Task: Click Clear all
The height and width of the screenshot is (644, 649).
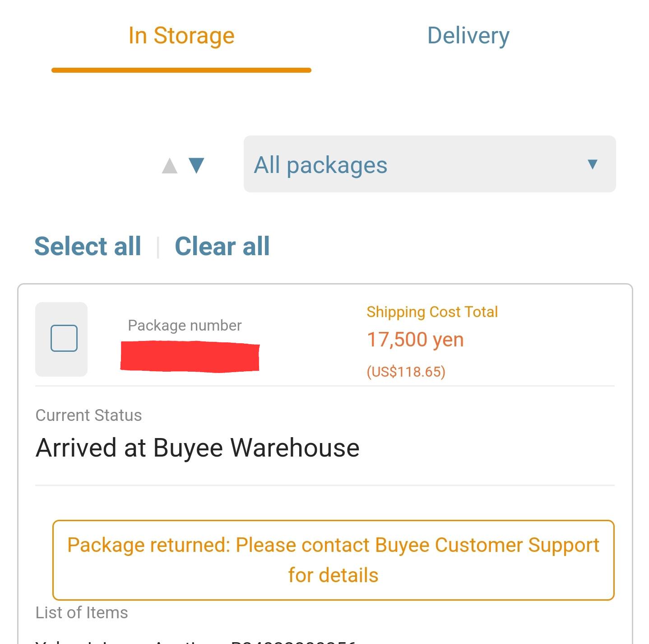Action: click(x=223, y=246)
